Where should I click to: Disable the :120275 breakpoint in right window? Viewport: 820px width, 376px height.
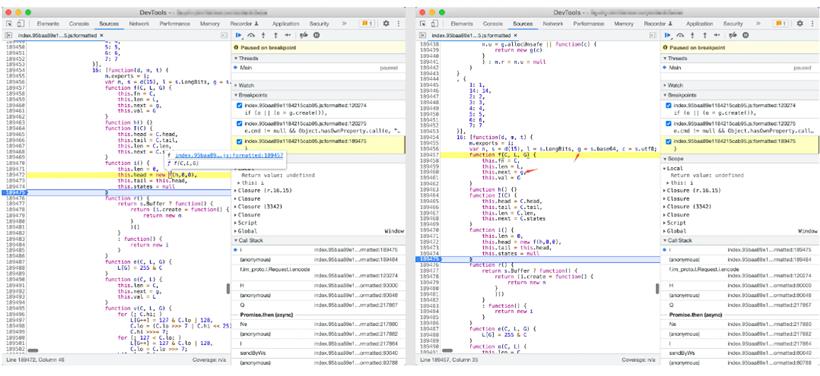[668, 123]
